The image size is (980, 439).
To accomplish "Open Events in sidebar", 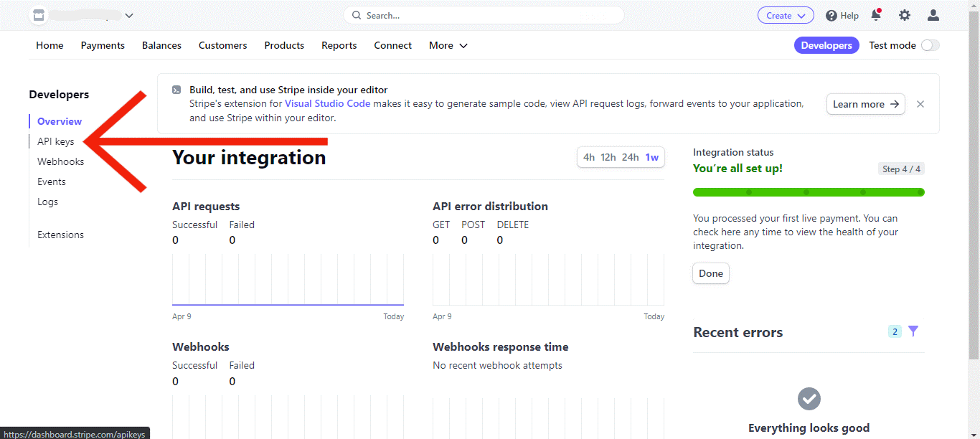I will pyautogui.click(x=52, y=181).
